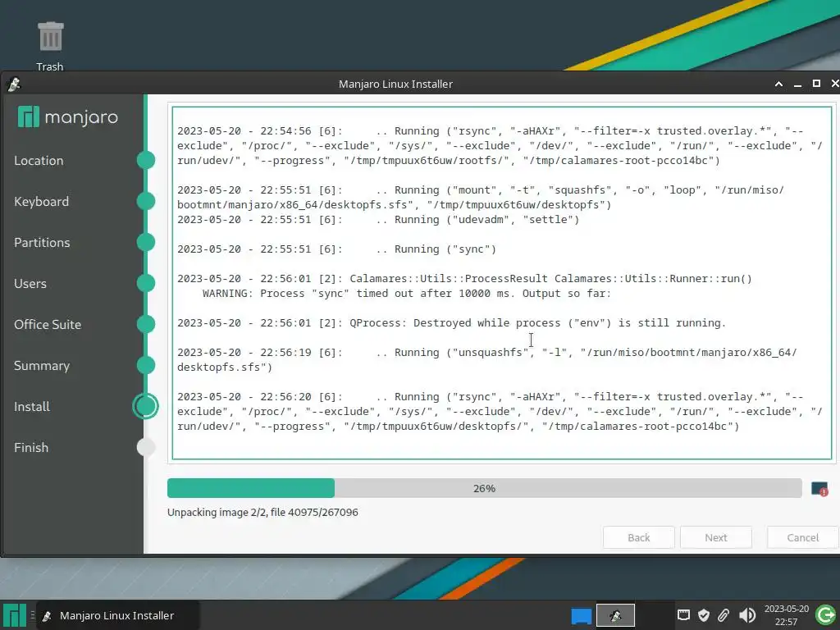The width and height of the screenshot is (840, 630).
Task: Toggle the installation log view icon
Action: click(819, 489)
